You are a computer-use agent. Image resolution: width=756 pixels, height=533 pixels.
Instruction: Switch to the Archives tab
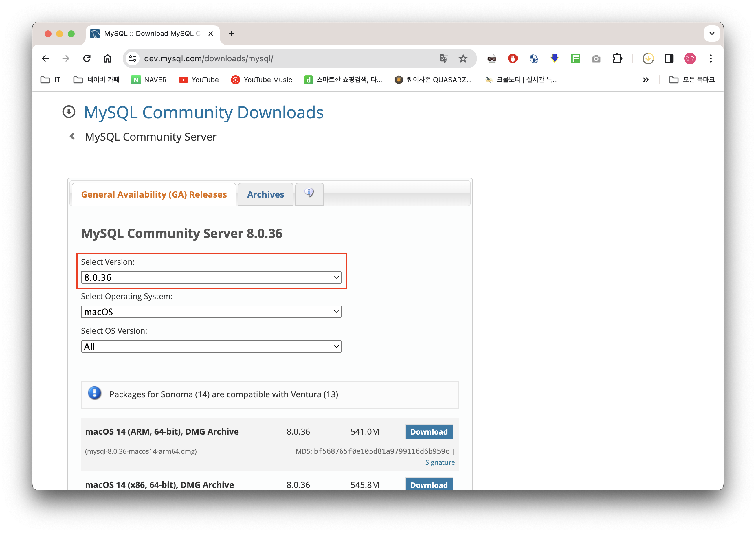(x=265, y=194)
